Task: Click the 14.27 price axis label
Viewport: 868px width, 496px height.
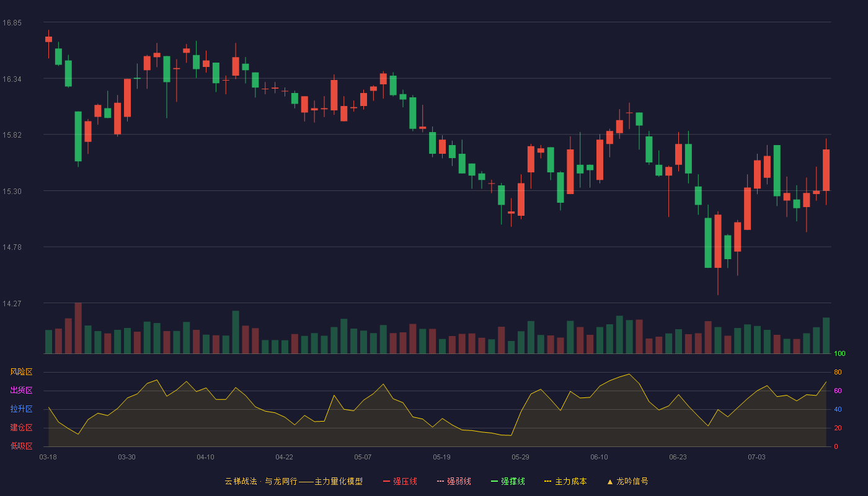Action: click(12, 304)
